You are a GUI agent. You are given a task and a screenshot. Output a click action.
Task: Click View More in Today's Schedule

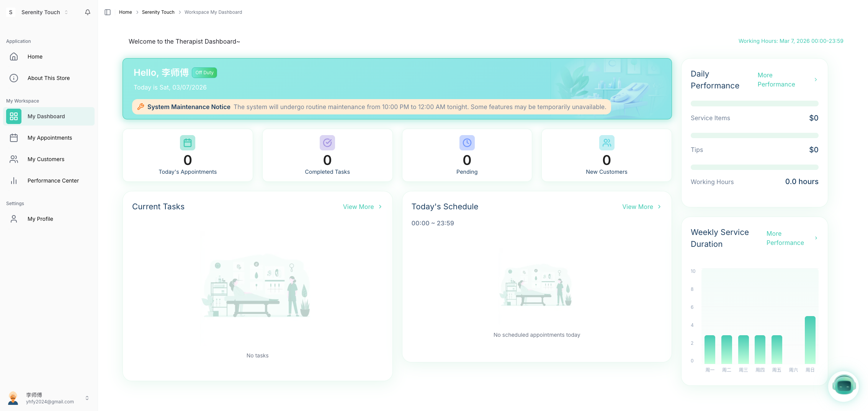641,207
